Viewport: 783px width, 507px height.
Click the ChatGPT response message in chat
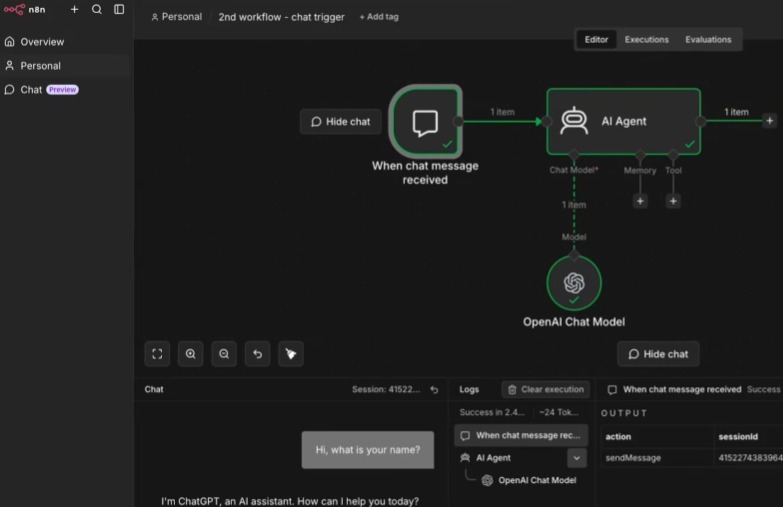(x=290, y=501)
